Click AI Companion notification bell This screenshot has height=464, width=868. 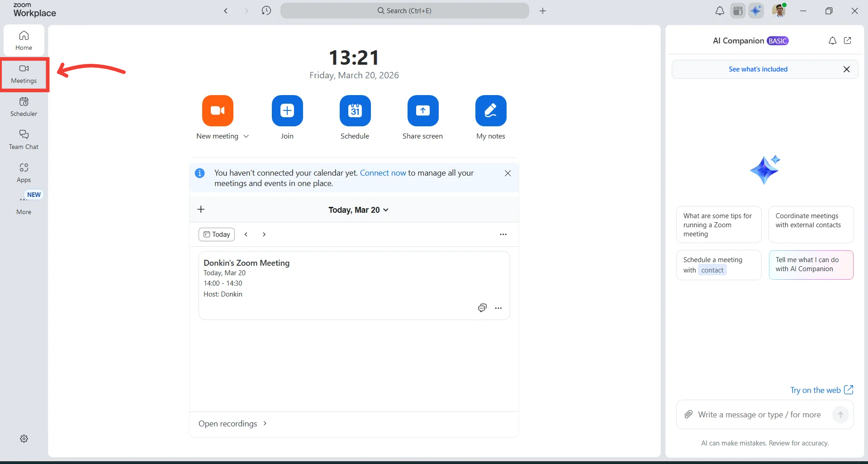click(832, 41)
